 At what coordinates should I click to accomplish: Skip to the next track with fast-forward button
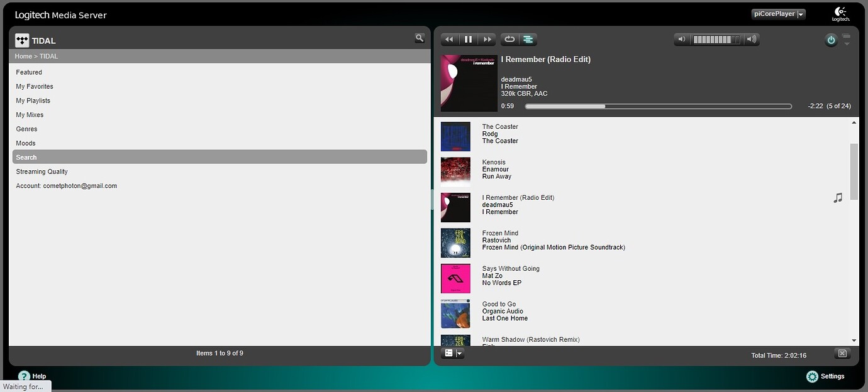[487, 40]
